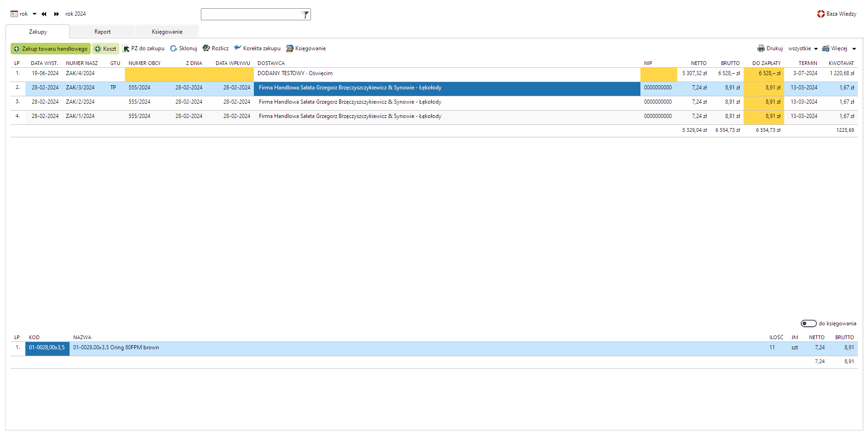Screen dimensions: 868x435
Task: Click the filter funnel icon in the search box
Action: (x=305, y=15)
